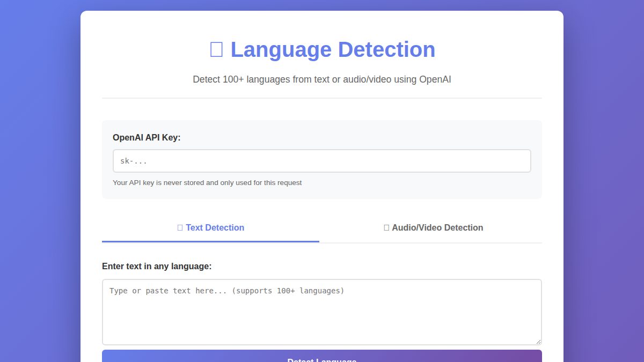This screenshot has height=362, width=644.
Task: Click the microphone icon on Audio/Video Detection tab
Action: pyautogui.click(x=386, y=227)
